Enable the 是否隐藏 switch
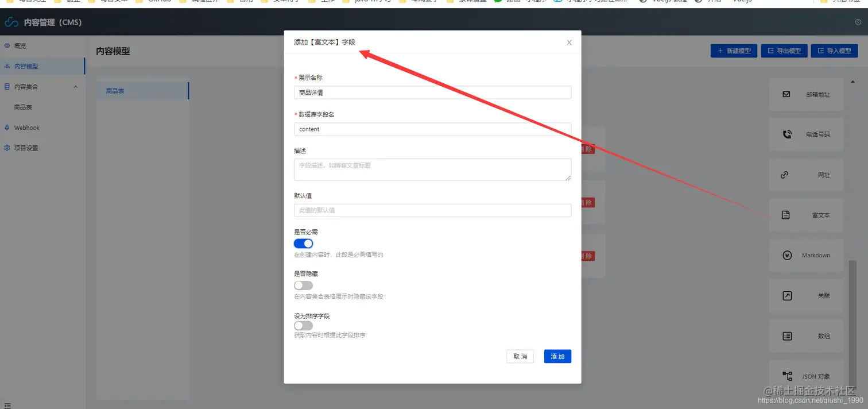Viewport: 868px width, 409px height. coord(303,285)
